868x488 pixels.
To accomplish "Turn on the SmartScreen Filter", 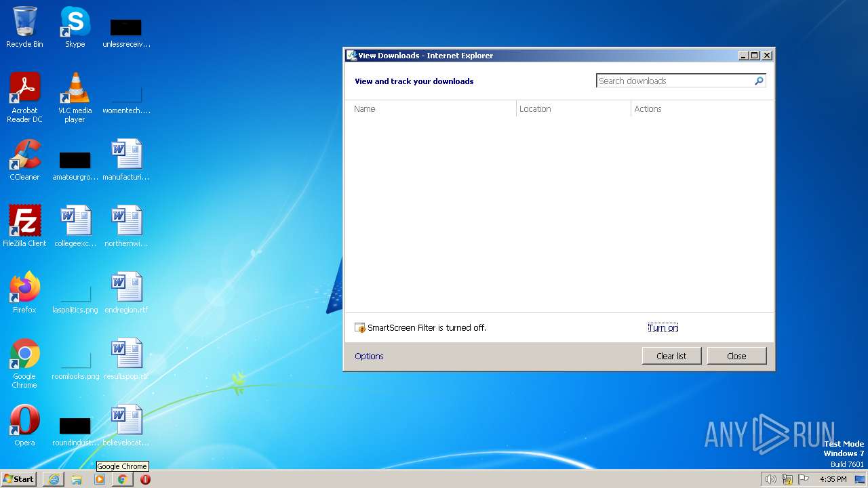I will [x=663, y=328].
